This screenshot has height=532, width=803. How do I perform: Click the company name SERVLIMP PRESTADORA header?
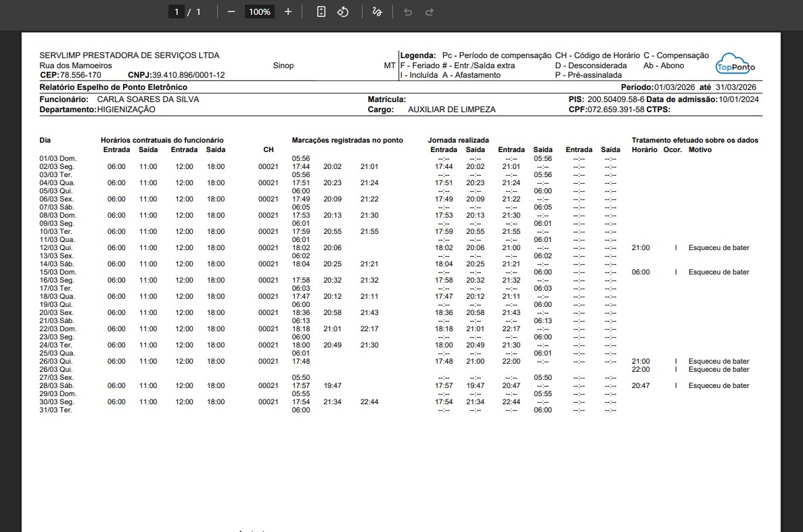129,55
